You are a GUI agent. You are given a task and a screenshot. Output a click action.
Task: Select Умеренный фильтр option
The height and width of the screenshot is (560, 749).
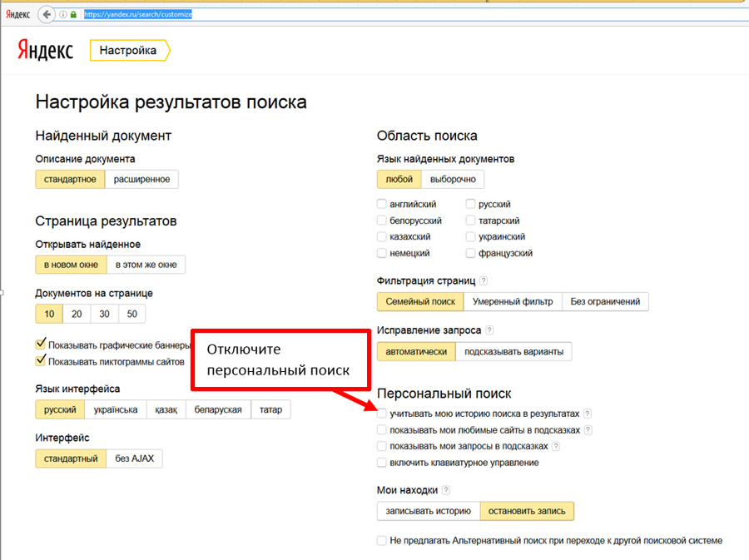pyautogui.click(x=513, y=302)
